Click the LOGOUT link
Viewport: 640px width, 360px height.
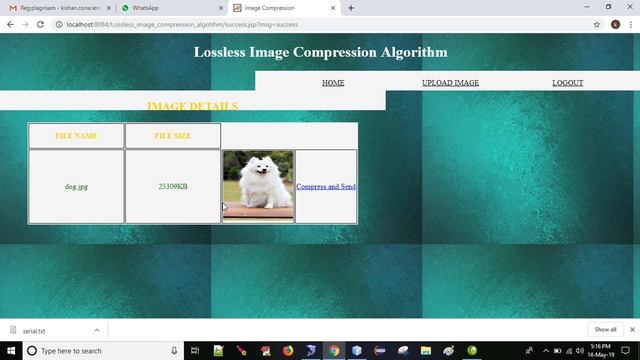click(567, 83)
